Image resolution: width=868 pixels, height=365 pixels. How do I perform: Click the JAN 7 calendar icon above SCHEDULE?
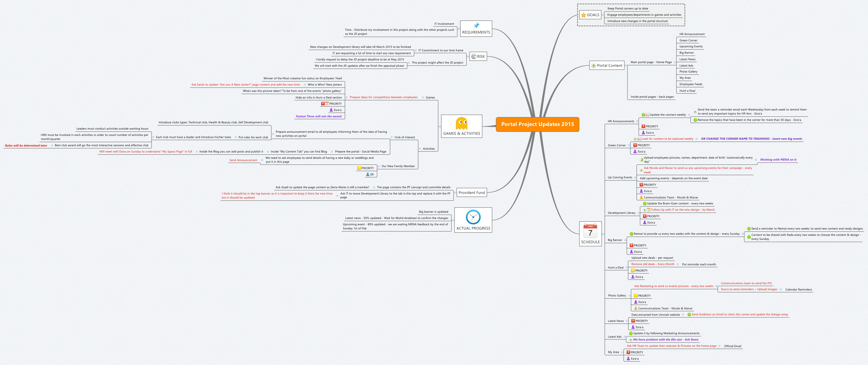590,231
